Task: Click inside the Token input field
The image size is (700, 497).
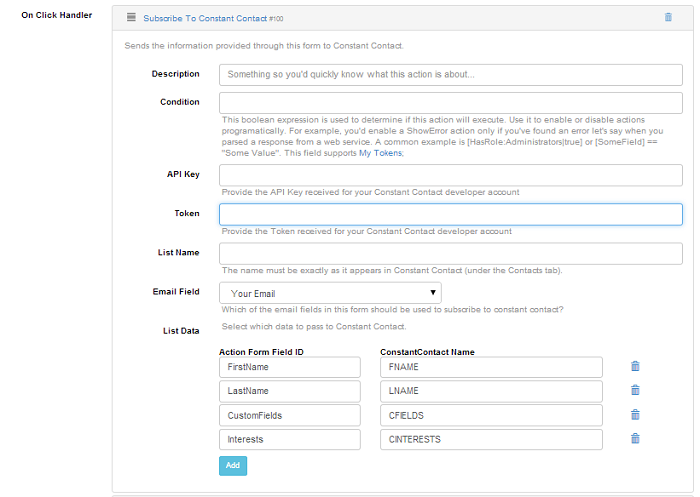Action: [x=450, y=214]
